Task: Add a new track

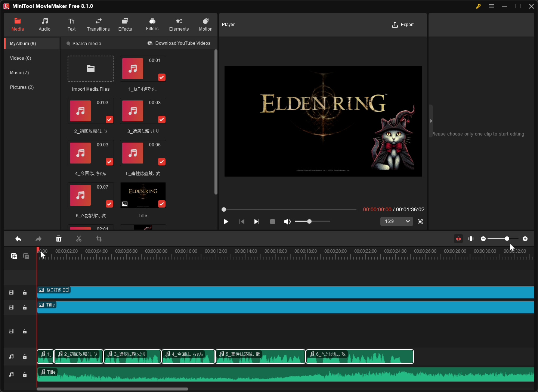Action: [14, 256]
